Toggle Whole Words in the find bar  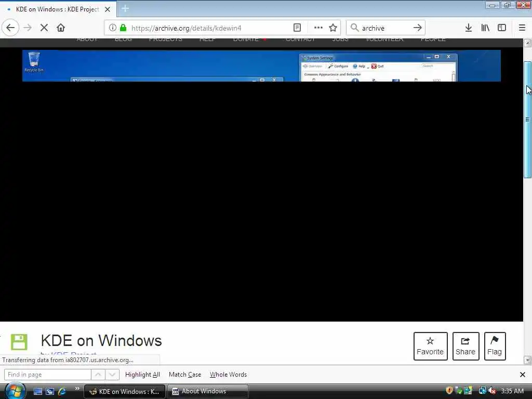(229, 375)
